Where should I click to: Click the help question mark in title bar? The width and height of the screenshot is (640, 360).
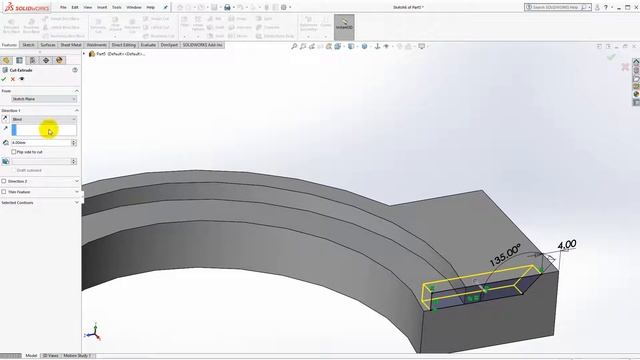606,7
